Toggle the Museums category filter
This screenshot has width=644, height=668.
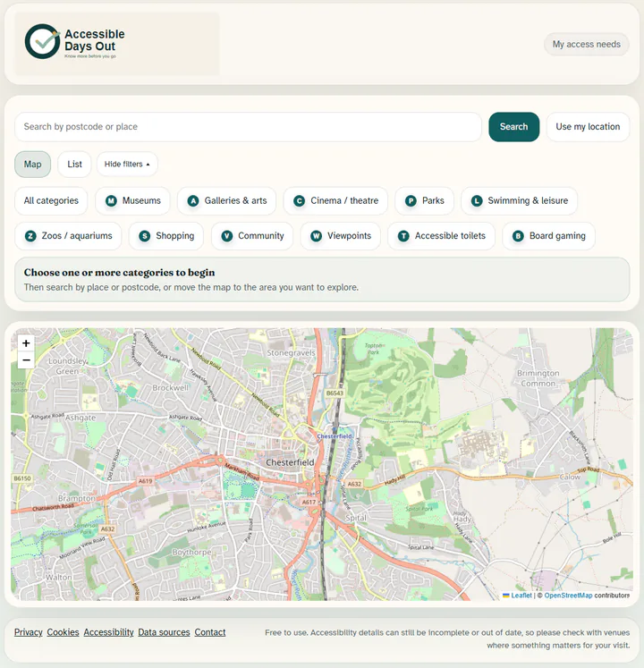pyautogui.click(x=132, y=200)
